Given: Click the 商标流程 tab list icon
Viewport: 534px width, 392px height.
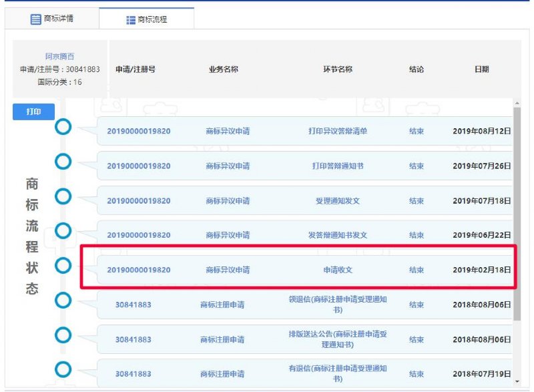Looking at the screenshot, I should tap(131, 20).
